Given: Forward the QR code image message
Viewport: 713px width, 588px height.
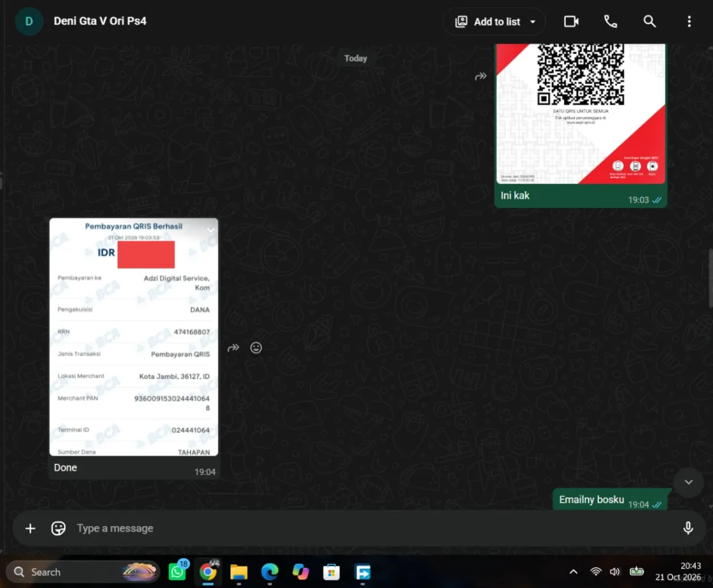Looking at the screenshot, I should point(481,77).
